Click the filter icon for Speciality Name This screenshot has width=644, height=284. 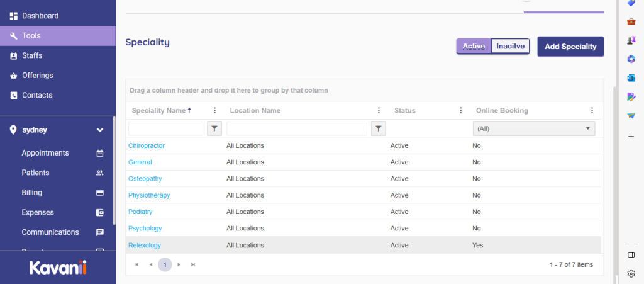[214, 128]
